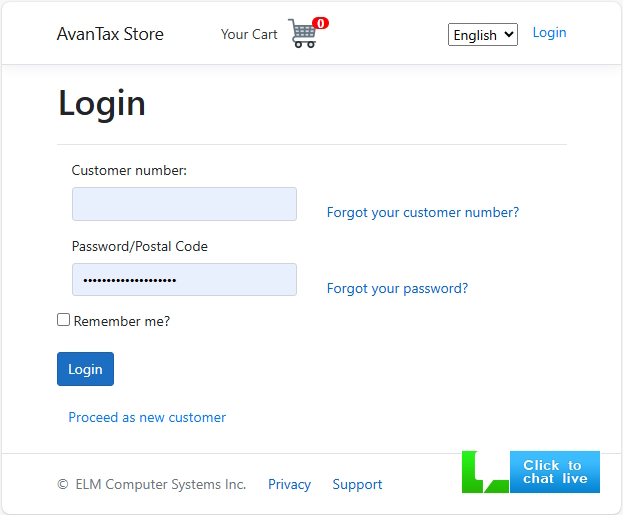This screenshot has height=515, width=623.
Task: Focus the Customer number input field
Action: tap(184, 204)
